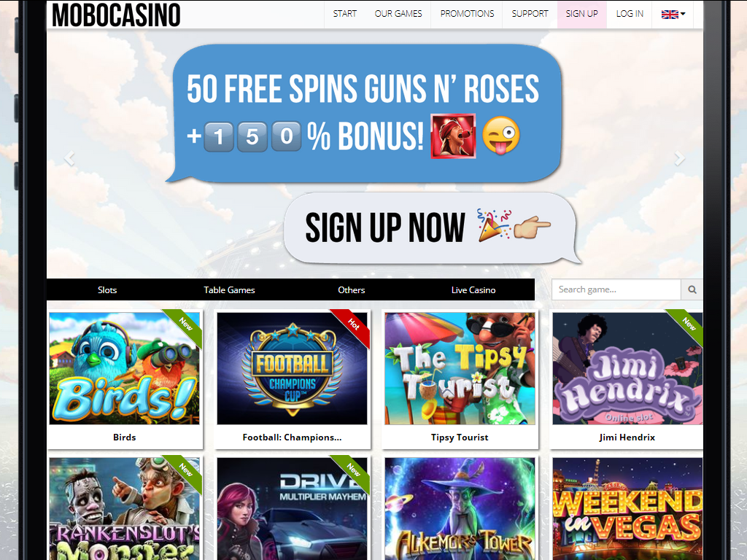Go to previous banner slide arrow
Screen dimensions: 747x560
coord(69,158)
